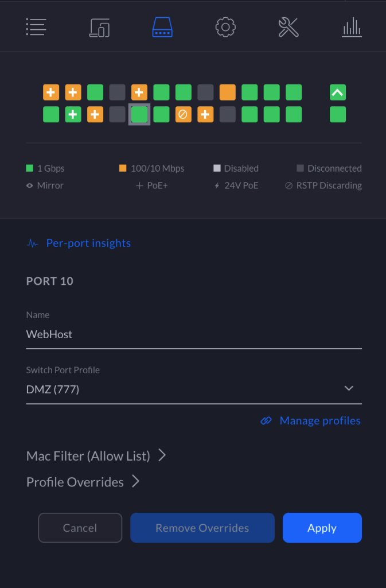Apply the port changes
Image resolution: width=386 pixels, height=588 pixels.
(x=322, y=528)
